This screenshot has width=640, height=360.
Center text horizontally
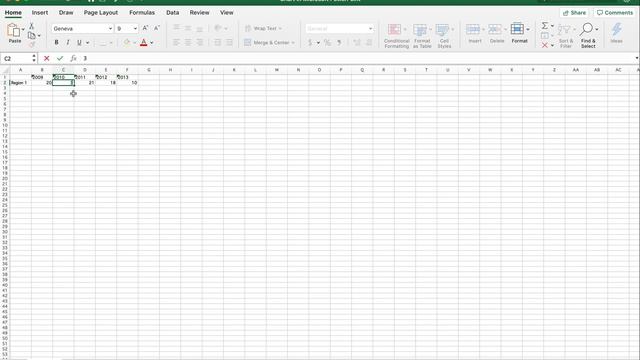188,42
